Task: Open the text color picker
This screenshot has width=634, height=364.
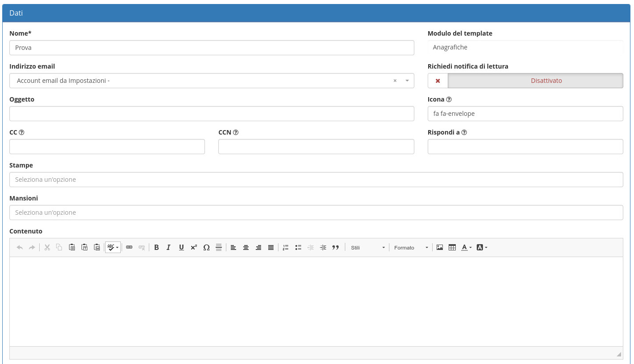Action: point(466,247)
